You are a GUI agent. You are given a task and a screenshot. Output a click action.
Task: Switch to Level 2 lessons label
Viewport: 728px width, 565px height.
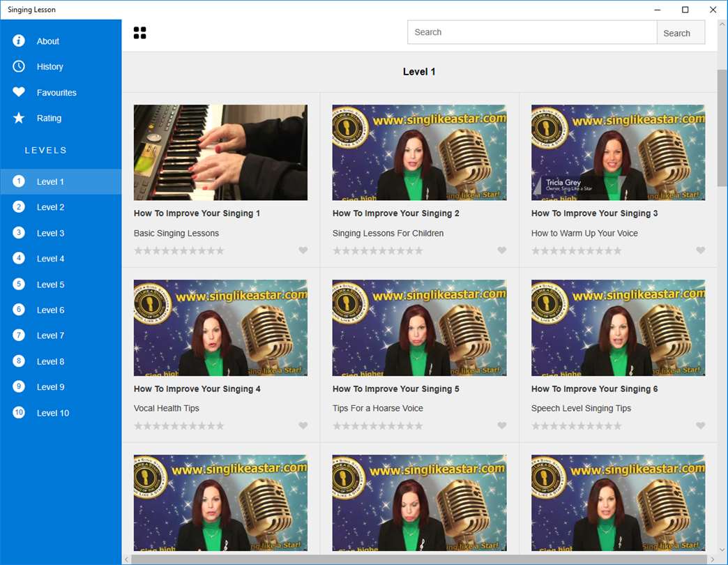[51, 208]
